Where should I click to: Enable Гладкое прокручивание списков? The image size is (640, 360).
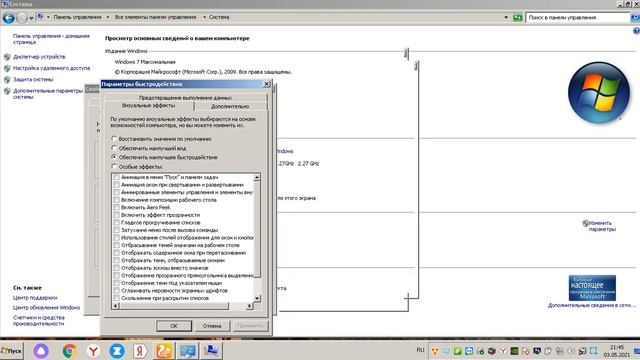[x=116, y=222]
